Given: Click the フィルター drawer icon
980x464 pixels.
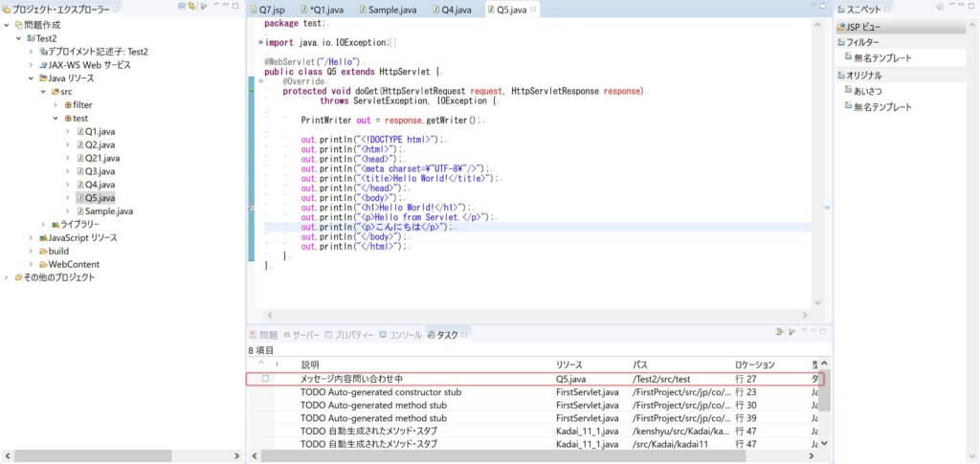Looking at the screenshot, I should tap(841, 42).
